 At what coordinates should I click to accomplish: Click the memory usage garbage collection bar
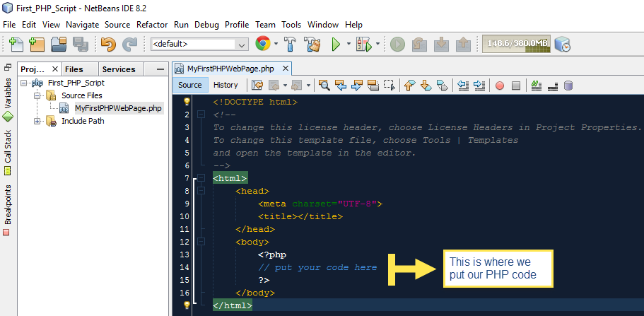[x=516, y=44]
